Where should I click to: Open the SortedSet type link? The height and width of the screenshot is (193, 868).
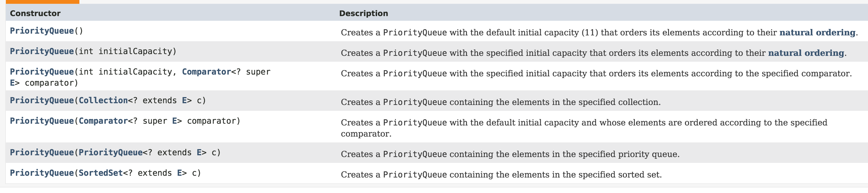[x=100, y=173]
